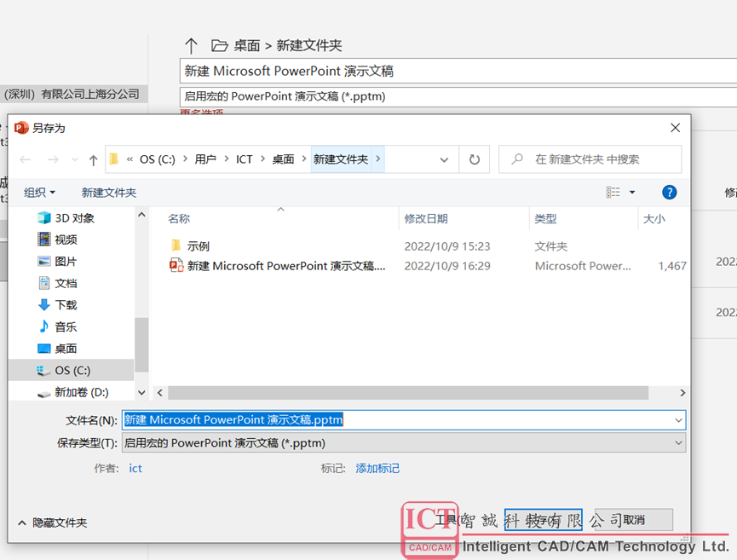Select 视频 in the navigation pane
The width and height of the screenshot is (737, 560).
[x=66, y=240]
